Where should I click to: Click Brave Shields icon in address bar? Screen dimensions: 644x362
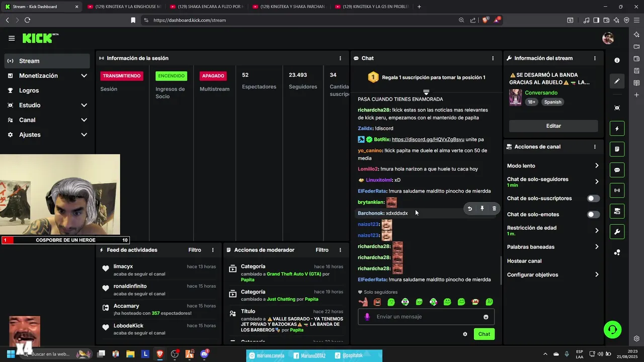pos(486,20)
